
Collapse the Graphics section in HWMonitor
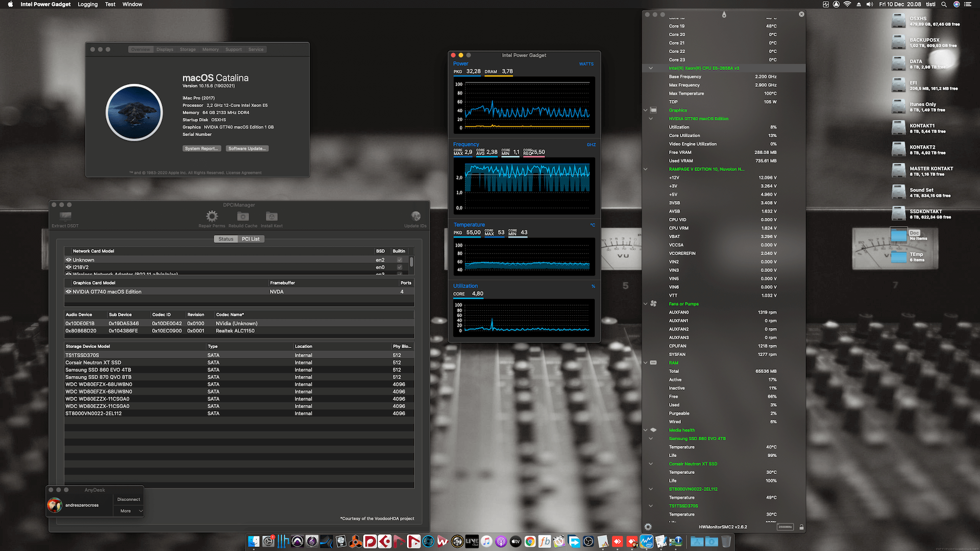click(x=646, y=110)
